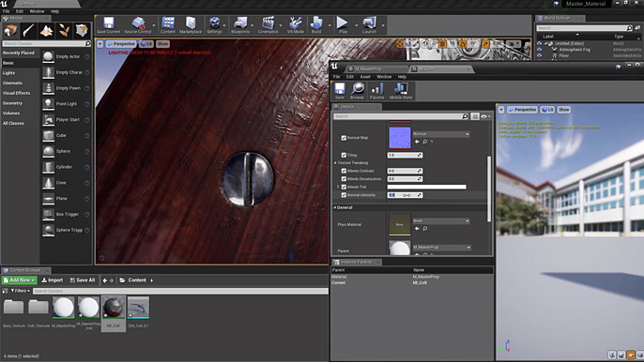
Task: Click the Albedo Tint white color bar
Action: click(x=427, y=187)
